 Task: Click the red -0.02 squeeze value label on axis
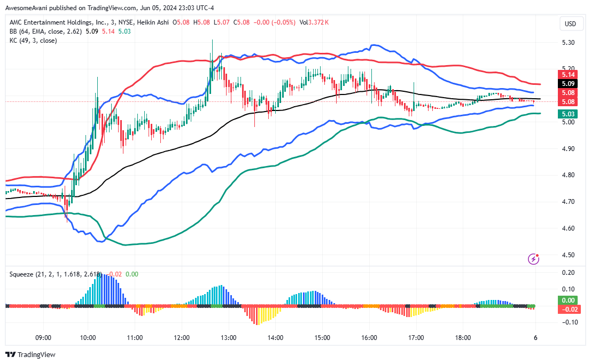[568, 310]
